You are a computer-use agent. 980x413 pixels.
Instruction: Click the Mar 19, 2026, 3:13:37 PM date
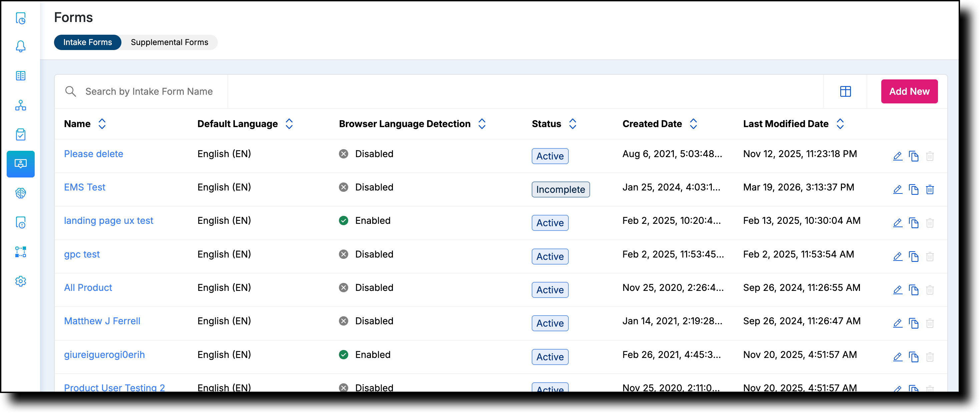point(798,187)
